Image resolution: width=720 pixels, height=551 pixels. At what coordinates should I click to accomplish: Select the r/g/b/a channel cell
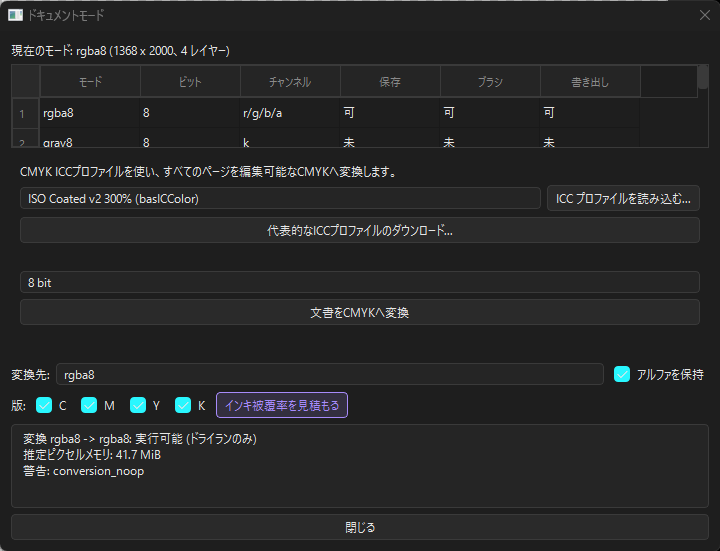click(x=290, y=112)
